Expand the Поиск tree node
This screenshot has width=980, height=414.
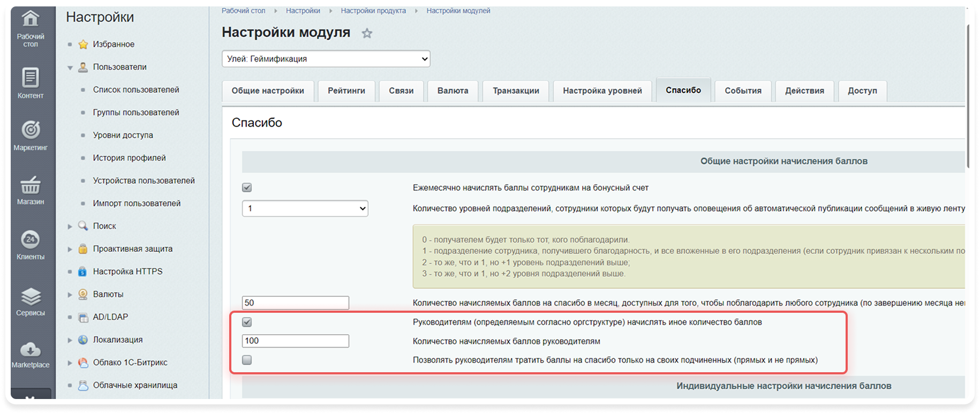tap(70, 227)
